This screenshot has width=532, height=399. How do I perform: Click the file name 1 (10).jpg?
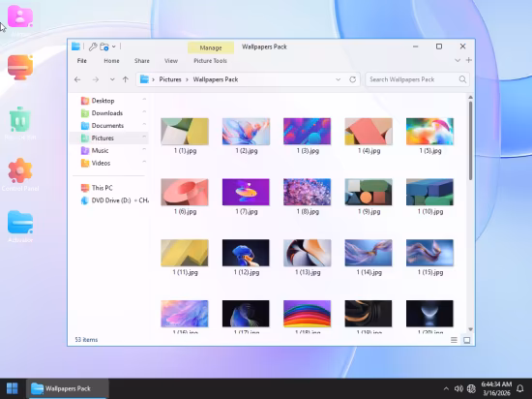point(430,211)
